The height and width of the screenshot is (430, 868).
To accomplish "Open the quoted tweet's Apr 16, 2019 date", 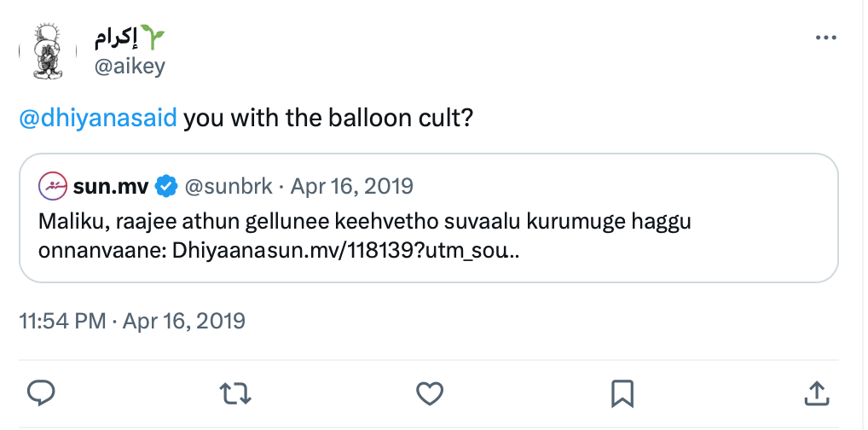I will point(352,185).
